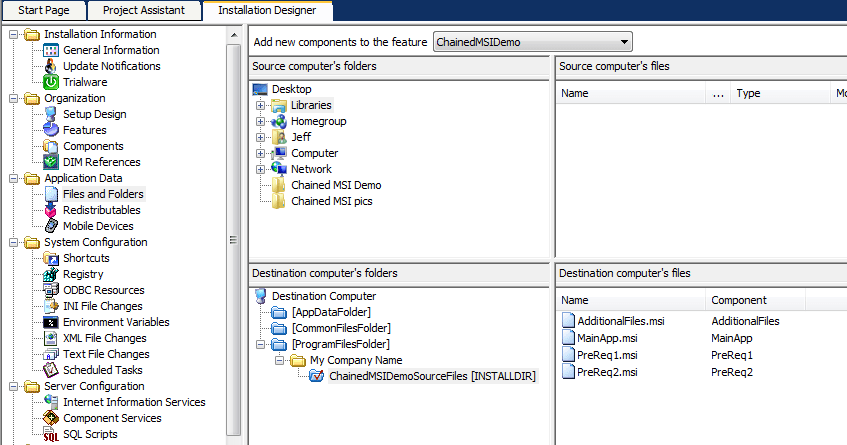This screenshot has height=445, width=847.
Task: Sort destination files by Component column
Action: pos(738,299)
